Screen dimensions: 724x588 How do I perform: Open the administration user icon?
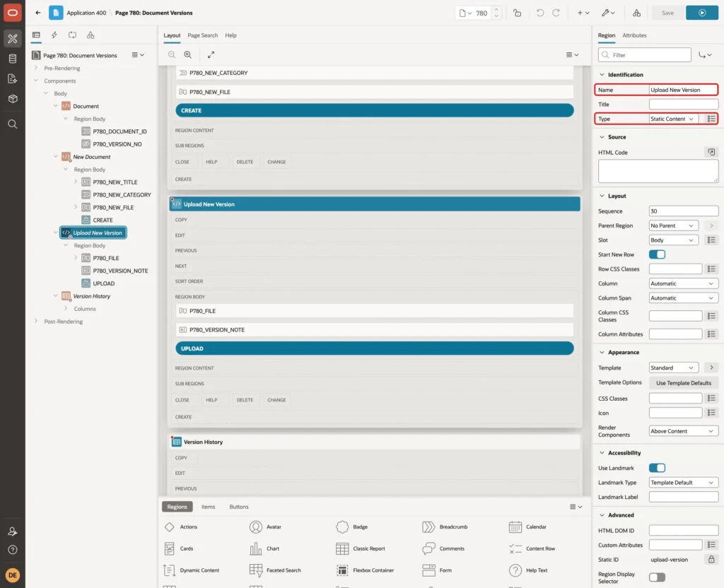point(13,531)
